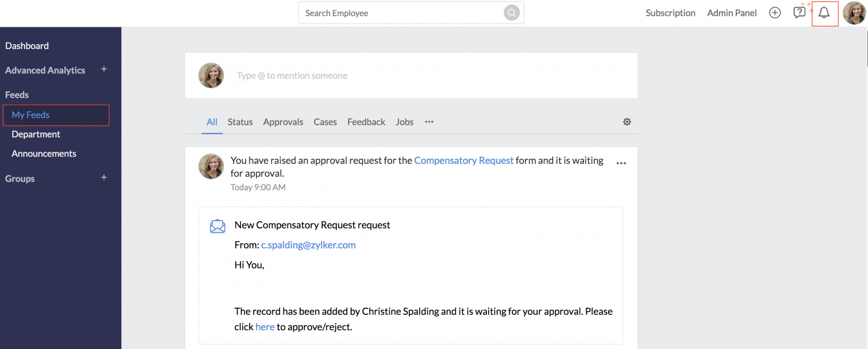This screenshot has height=349, width=868.
Task: Switch to the All feed tab
Action: pos(212,122)
